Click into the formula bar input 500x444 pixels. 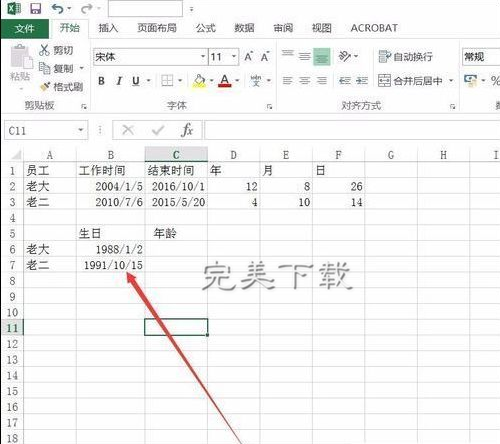(x=352, y=130)
